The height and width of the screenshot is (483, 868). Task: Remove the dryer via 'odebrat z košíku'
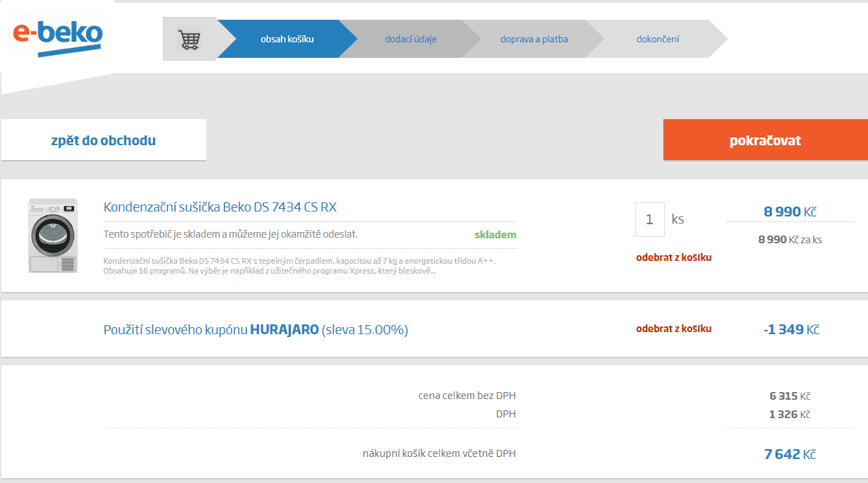click(674, 257)
